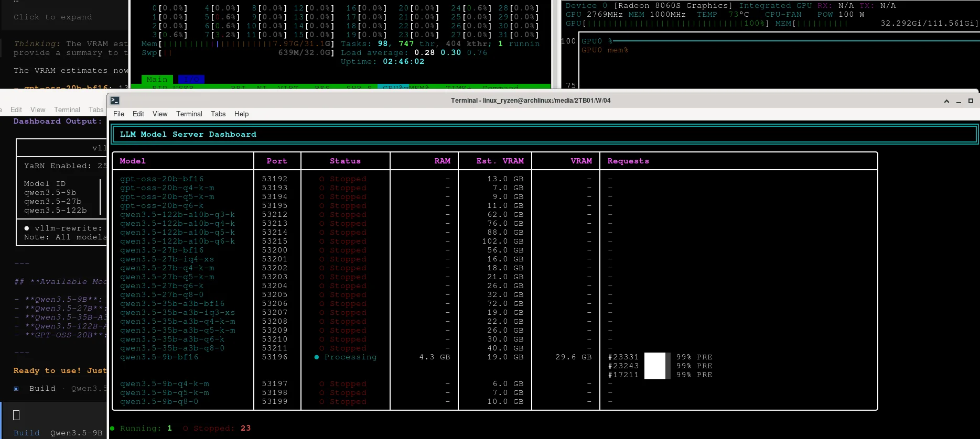Screen dimensions: 980x439
Task: Click the input cursor box above Build
Action: [x=16, y=415]
